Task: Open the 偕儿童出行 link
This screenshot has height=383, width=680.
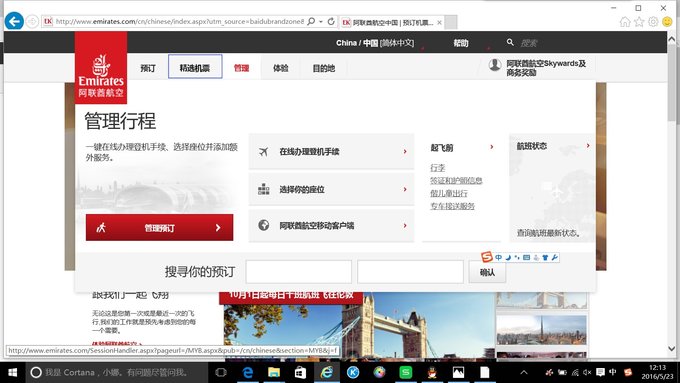Action: pos(449,193)
